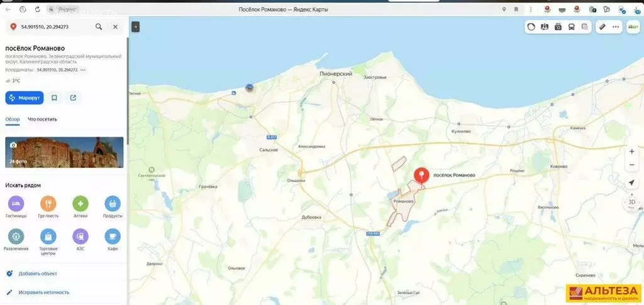Open the Обзор tab
The height and width of the screenshot is (305, 644).
(13, 119)
